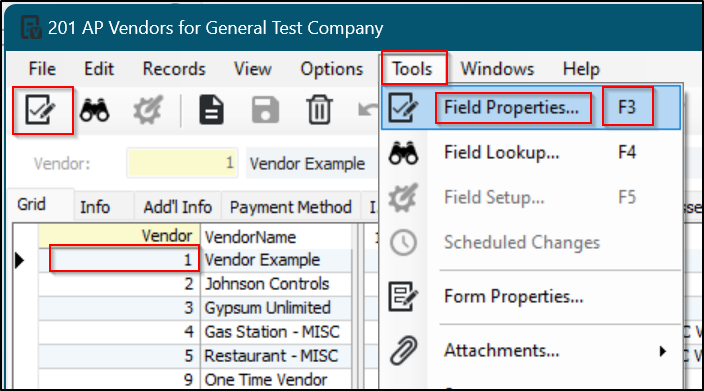Click vendor number 4 cell

point(119,332)
